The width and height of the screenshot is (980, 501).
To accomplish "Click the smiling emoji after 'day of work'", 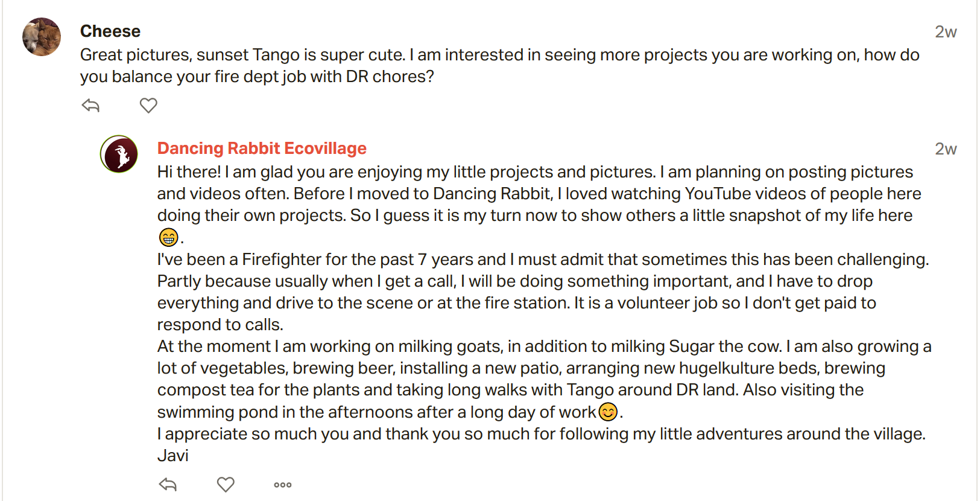I will click(x=608, y=412).
